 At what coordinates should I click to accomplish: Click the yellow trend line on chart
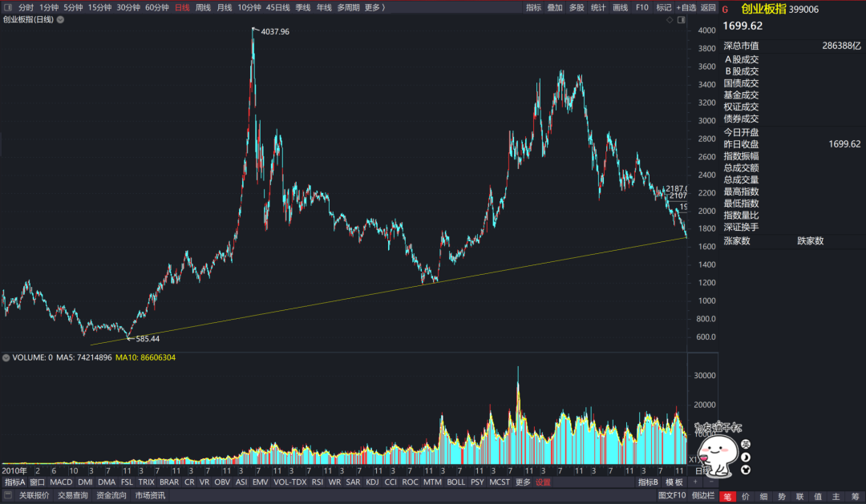(x=321, y=301)
